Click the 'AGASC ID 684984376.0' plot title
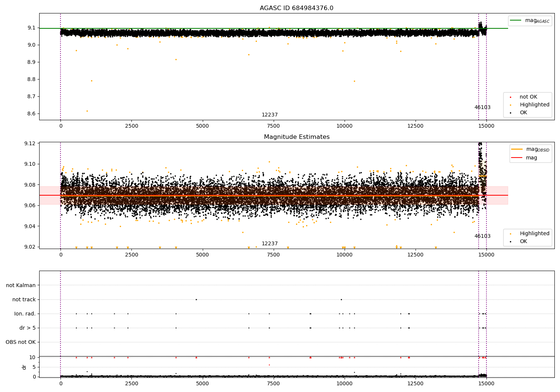The image size is (560, 392). point(296,8)
